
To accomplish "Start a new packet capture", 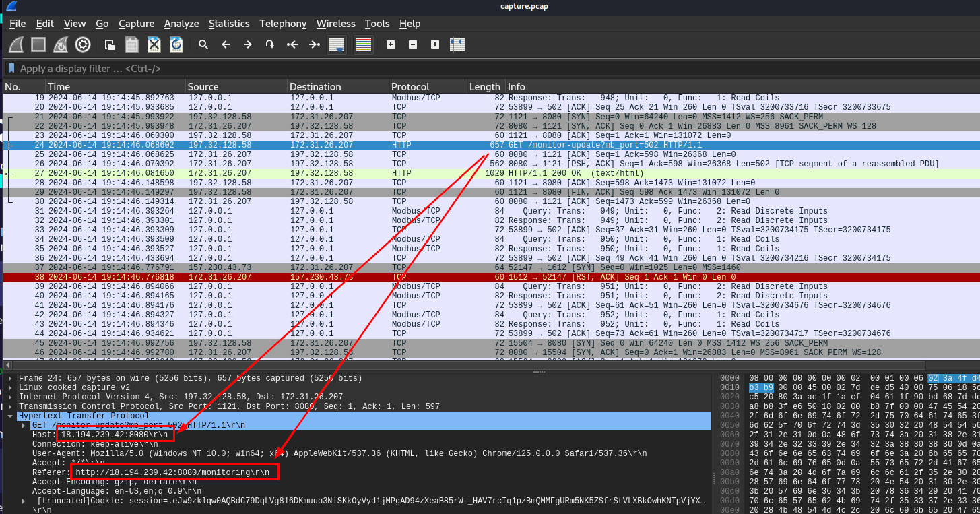I will click(x=16, y=45).
